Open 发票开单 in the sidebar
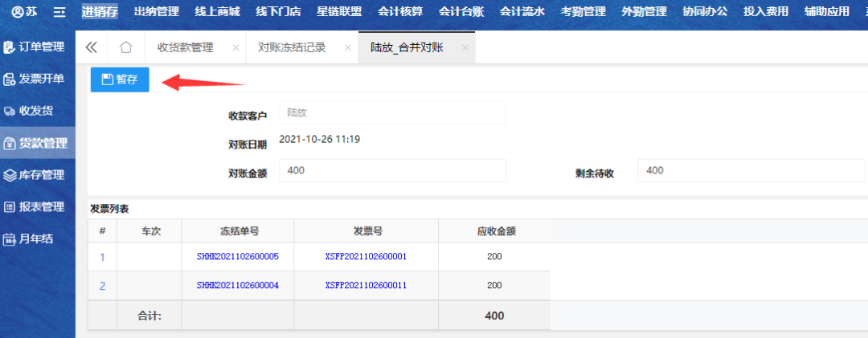The image size is (868, 338). (x=38, y=79)
